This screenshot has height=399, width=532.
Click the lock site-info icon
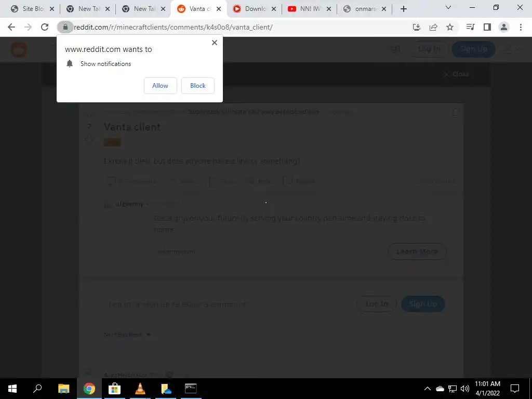65,27
